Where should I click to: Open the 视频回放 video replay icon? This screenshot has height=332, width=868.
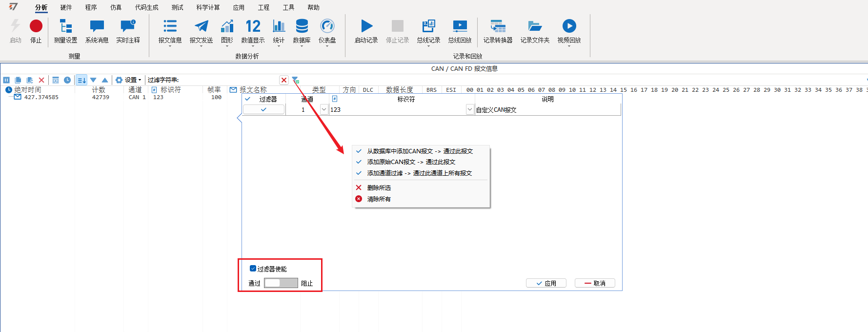click(569, 26)
